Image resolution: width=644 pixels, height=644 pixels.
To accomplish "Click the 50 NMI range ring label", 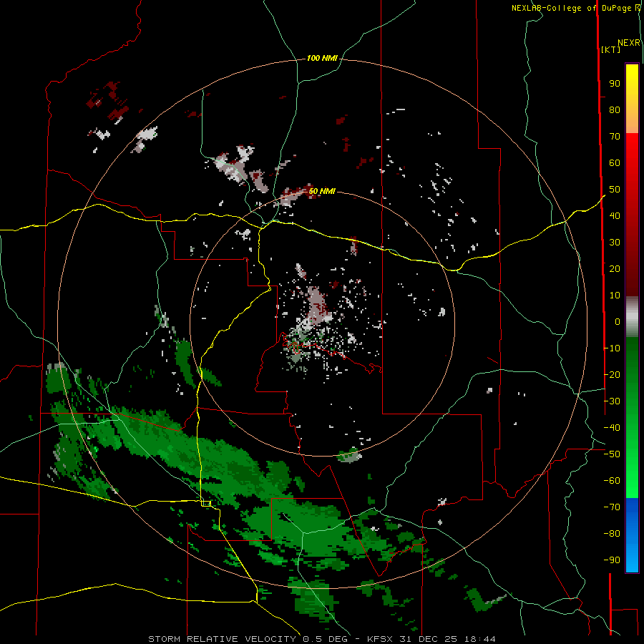I will (x=322, y=191).
